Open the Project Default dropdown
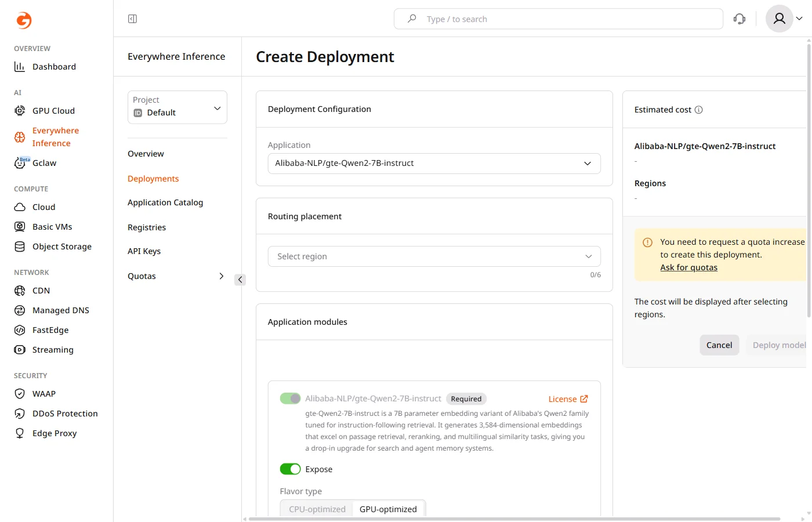Viewport: 812px width, 522px height. [x=177, y=107]
